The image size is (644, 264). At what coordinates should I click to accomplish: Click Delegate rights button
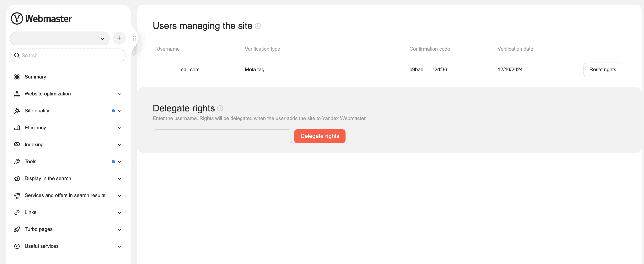pos(320,136)
